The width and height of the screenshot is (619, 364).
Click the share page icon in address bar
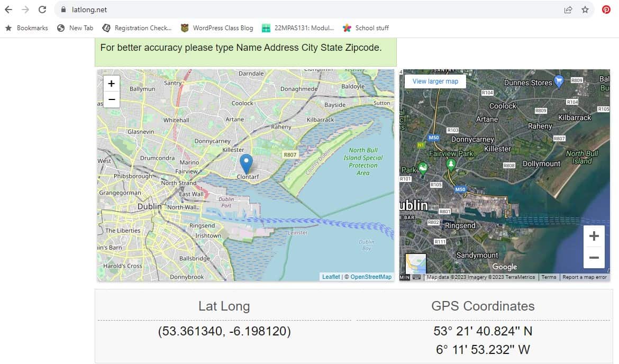click(568, 10)
